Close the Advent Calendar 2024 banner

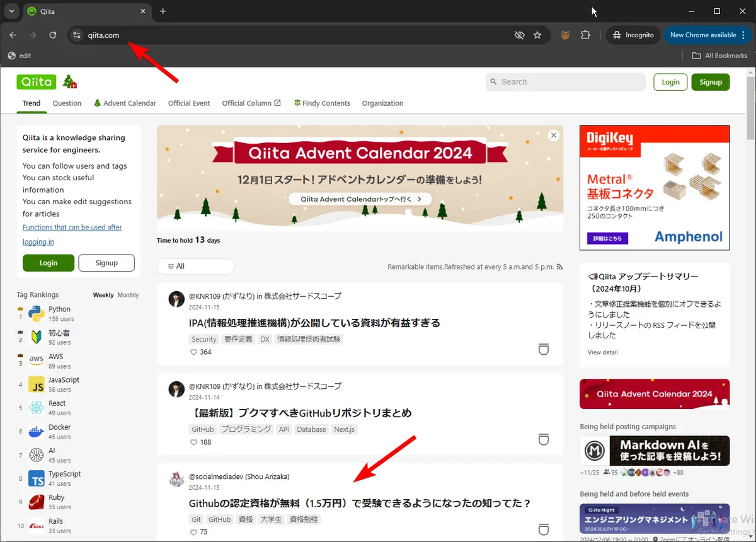(x=554, y=135)
